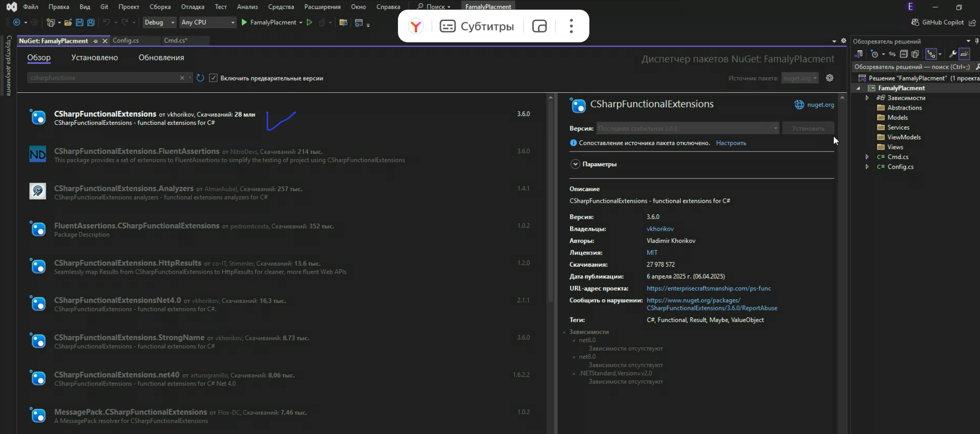Click the Настроить link
The height and width of the screenshot is (434, 980).
[731, 143]
